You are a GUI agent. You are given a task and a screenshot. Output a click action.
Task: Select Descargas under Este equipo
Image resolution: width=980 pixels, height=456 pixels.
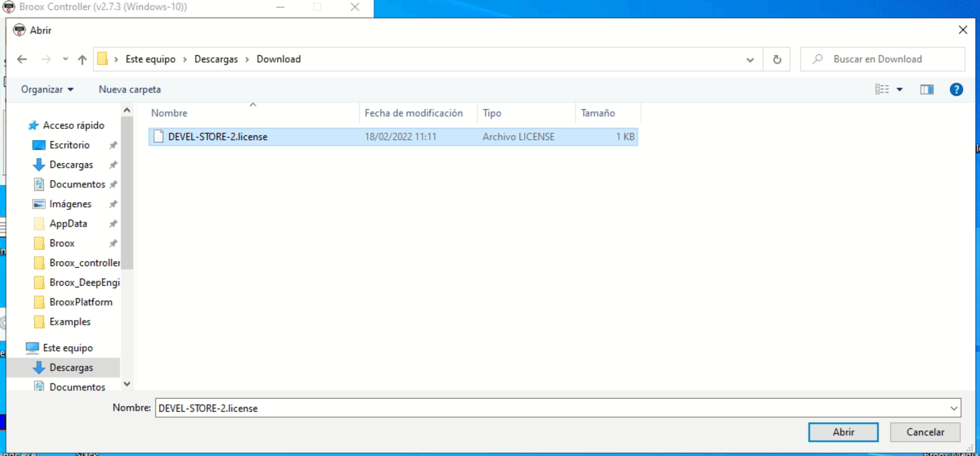pyautogui.click(x=71, y=368)
